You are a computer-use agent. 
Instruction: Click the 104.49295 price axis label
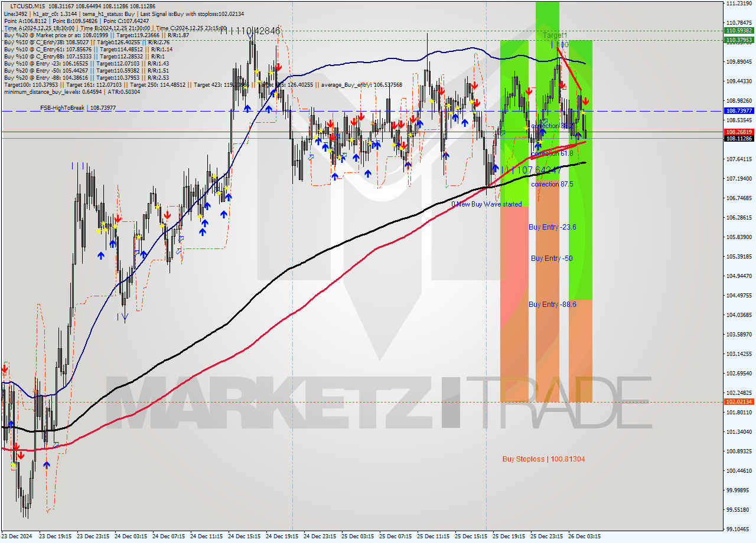click(739, 296)
